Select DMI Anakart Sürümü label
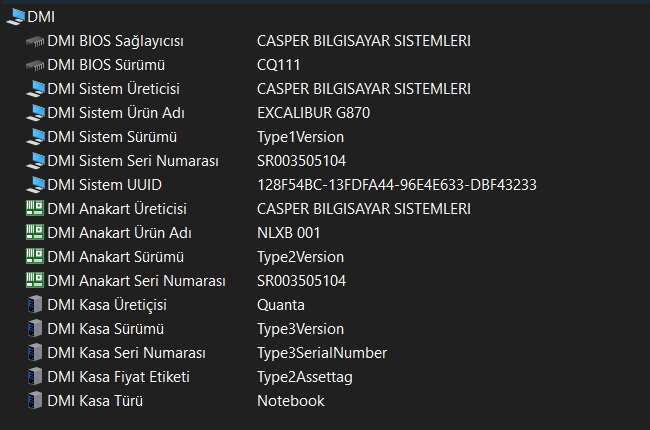This screenshot has width=650, height=430. point(115,257)
